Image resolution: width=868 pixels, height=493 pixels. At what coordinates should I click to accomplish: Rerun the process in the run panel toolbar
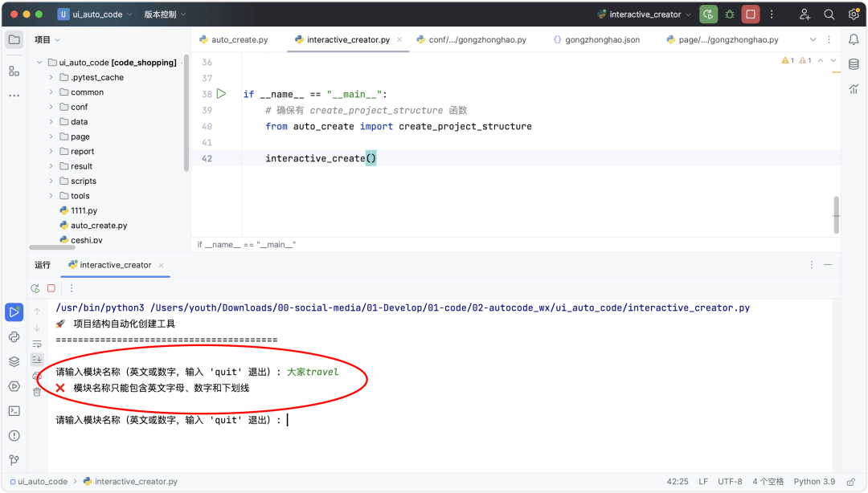(x=35, y=288)
